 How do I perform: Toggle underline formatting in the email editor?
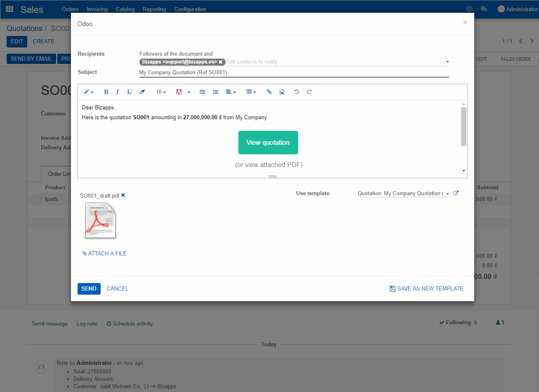click(129, 92)
